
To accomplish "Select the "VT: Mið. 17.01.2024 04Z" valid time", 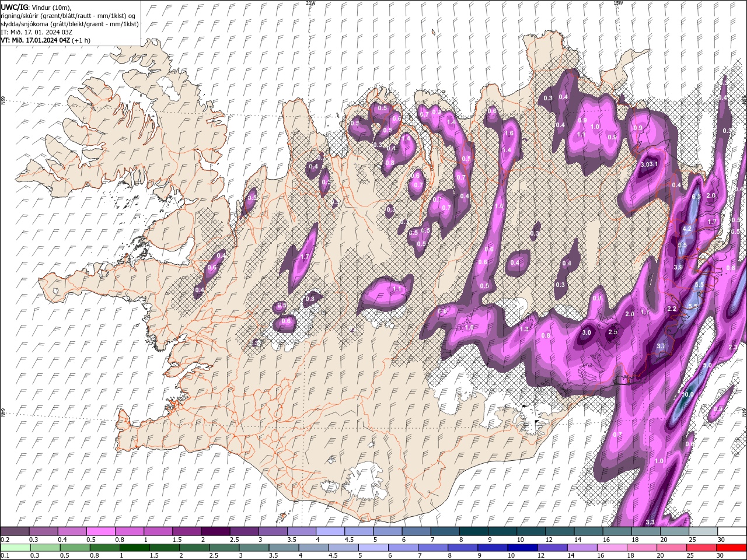I will click(x=36, y=40).
